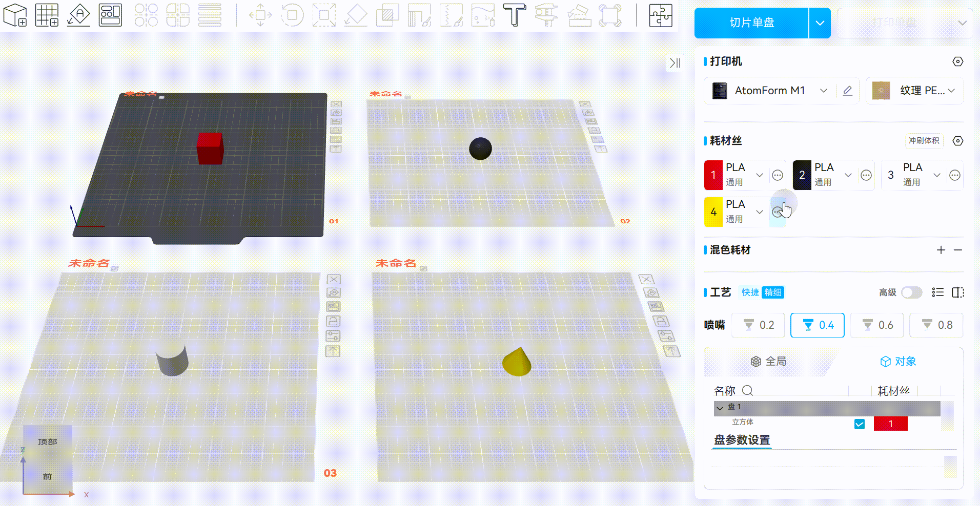This screenshot has width=980, height=506.
Task: Edit the AtomForm M1 printer preset
Action: click(847, 91)
